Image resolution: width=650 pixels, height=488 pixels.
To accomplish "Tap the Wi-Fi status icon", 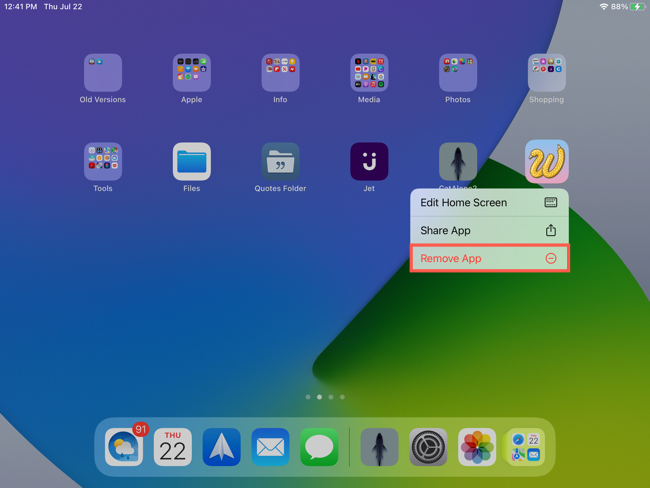I will (604, 7).
